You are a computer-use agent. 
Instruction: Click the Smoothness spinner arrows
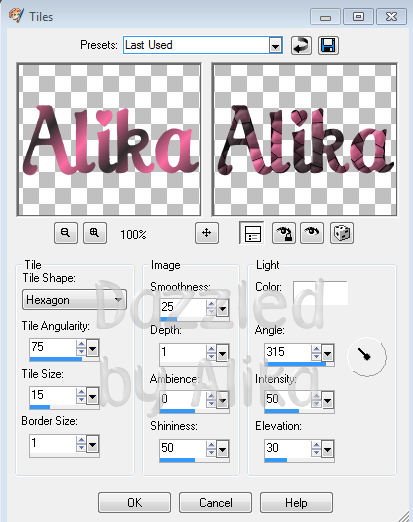(211, 308)
